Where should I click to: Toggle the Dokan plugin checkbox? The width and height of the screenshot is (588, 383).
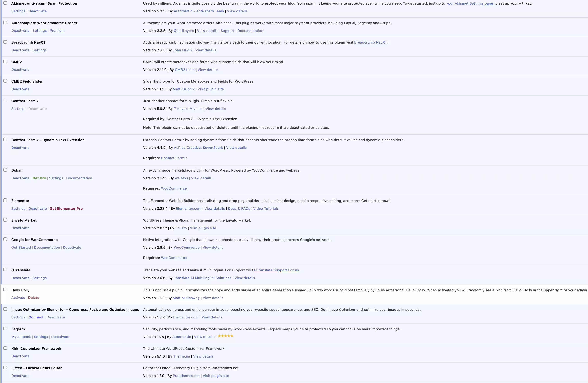pyautogui.click(x=5, y=170)
